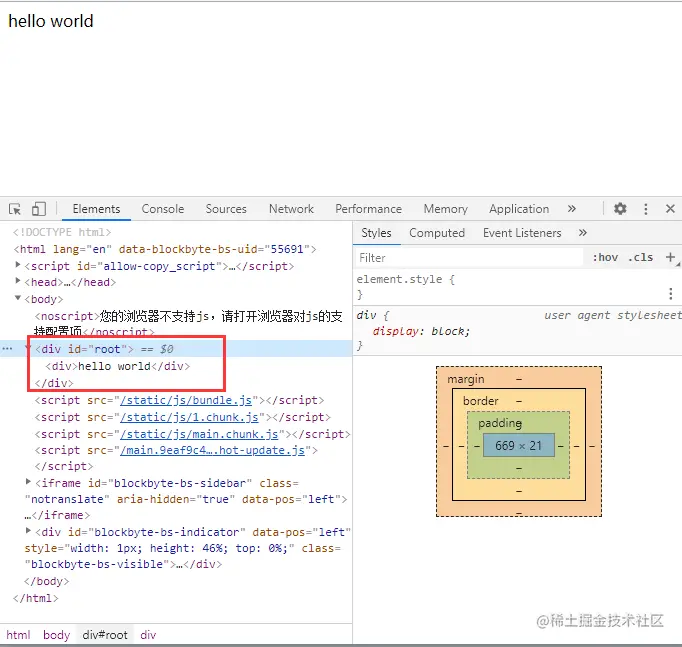The width and height of the screenshot is (682, 647).
Task: Toggle the :hov element state panel
Action: 605,257
